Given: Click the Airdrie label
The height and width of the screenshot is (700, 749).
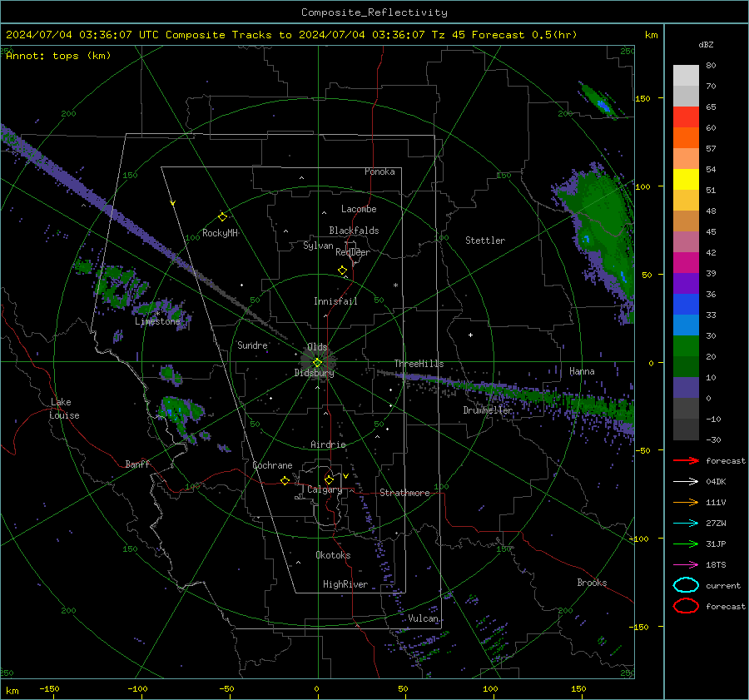Looking at the screenshot, I should point(328,444).
